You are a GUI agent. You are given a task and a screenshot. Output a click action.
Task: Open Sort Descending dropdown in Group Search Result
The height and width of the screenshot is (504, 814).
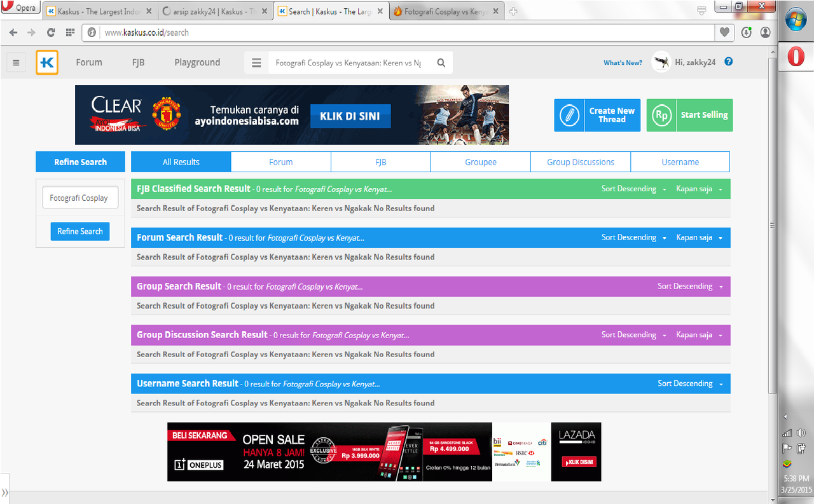(690, 287)
